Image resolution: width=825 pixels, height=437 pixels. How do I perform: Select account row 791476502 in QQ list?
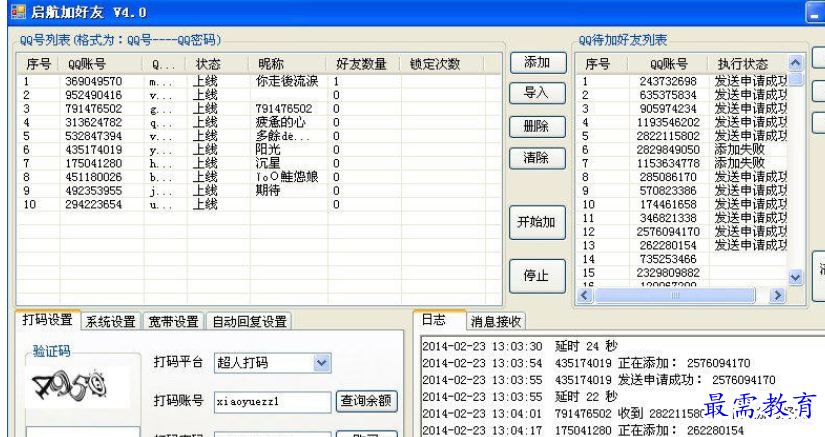259,109
